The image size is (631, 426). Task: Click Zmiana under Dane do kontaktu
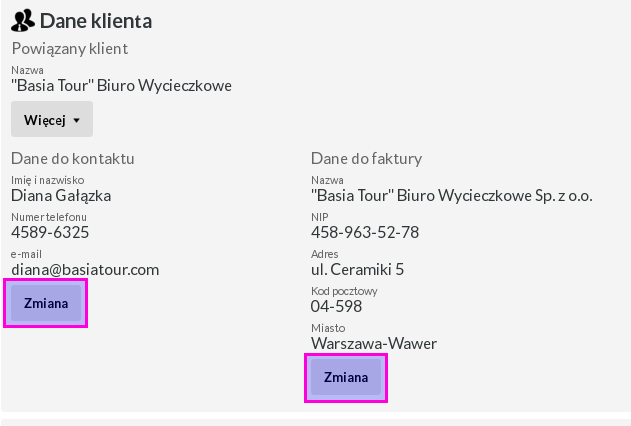[45, 303]
